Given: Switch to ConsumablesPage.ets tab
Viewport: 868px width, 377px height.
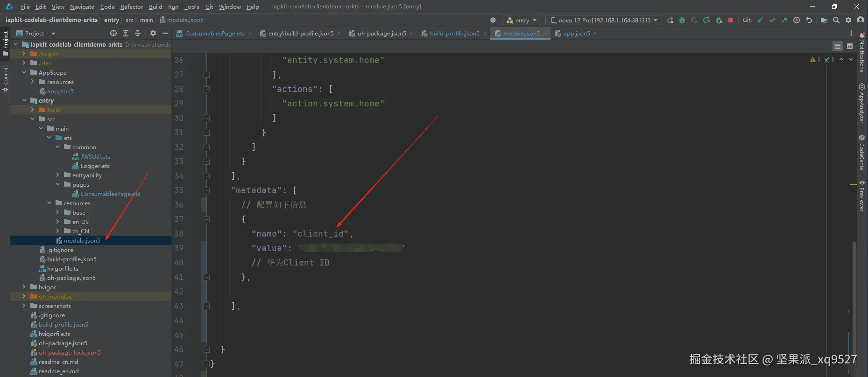Looking at the screenshot, I should pos(214,33).
